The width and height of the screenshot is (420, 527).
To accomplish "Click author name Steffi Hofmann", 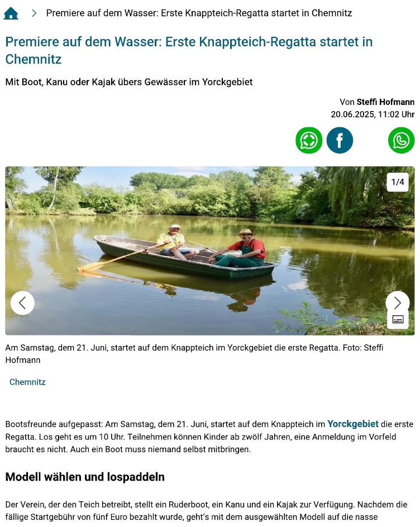I will pos(385,102).
